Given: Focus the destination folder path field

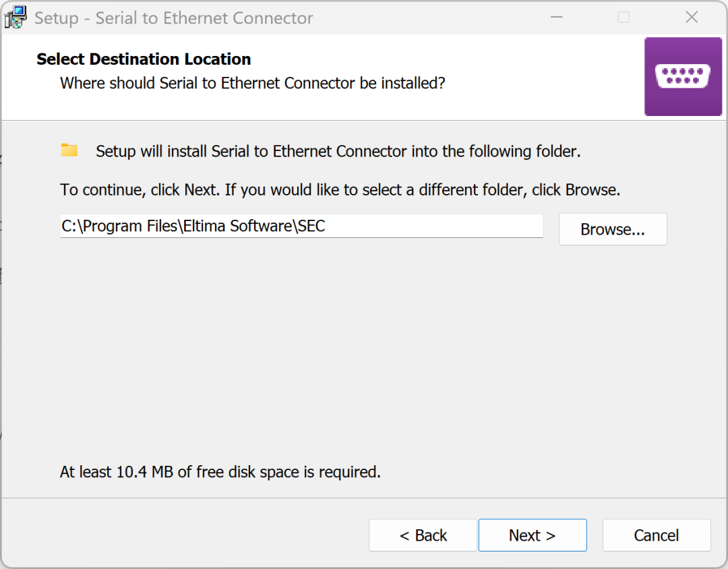Looking at the screenshot, I should pos(301,227).
